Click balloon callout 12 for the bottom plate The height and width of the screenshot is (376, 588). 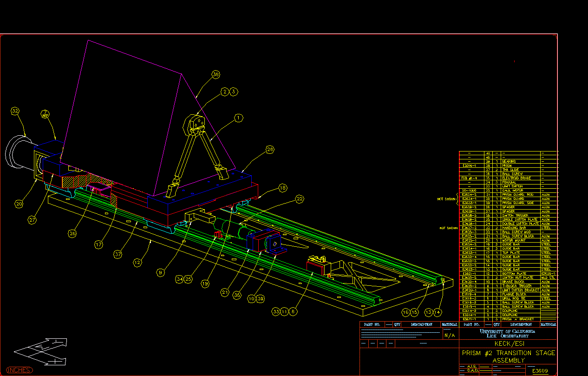pyautogui.click(x=137, y=263)
